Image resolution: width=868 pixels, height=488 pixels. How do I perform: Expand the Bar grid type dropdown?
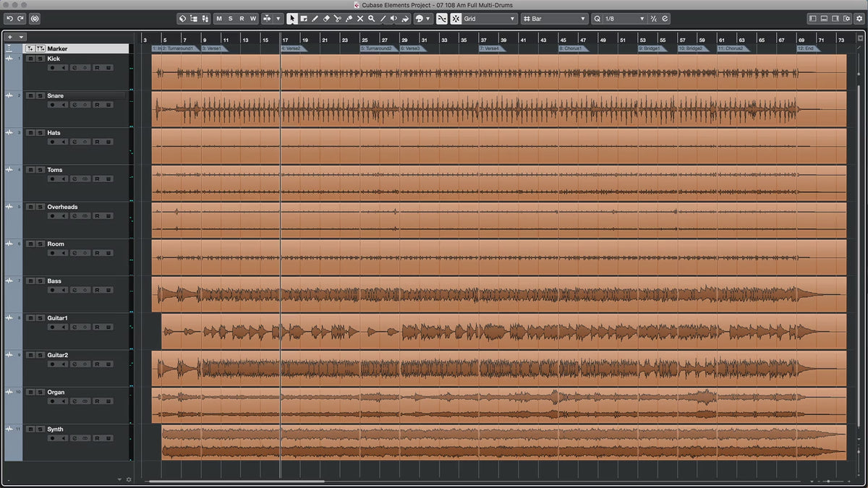pos(555,19)
